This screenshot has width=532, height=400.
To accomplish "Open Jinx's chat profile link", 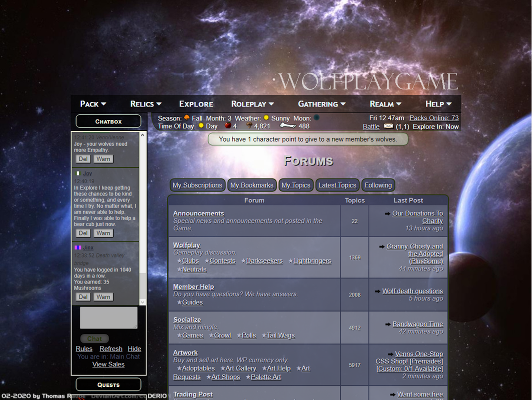I will 88,247.
